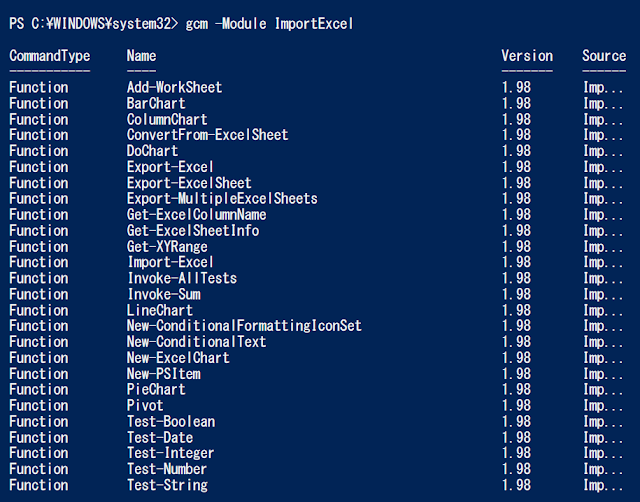Viewport: 640px width, 502px height.
Task: Select the BarChart entry in Name column
Action: tap(156, 103)
